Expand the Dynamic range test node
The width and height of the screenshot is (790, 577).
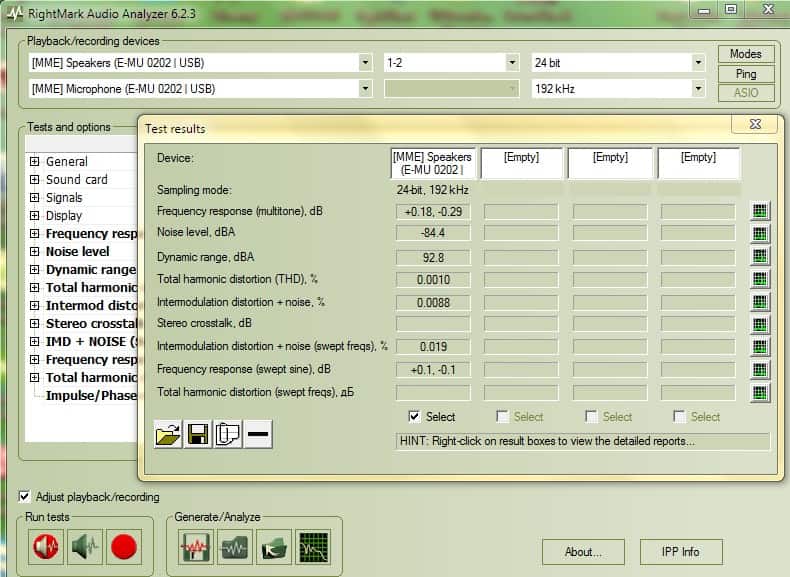tap(34, 270)
